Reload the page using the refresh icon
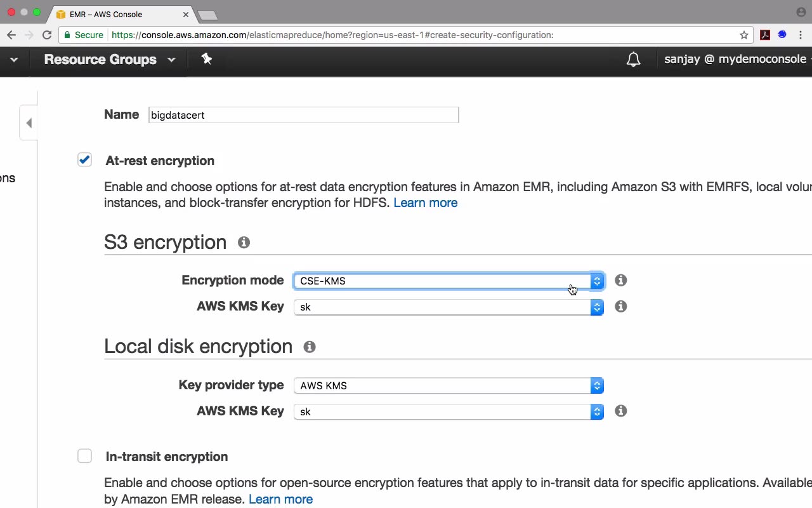Screen dimensions: 812x508 pos(47,35)
